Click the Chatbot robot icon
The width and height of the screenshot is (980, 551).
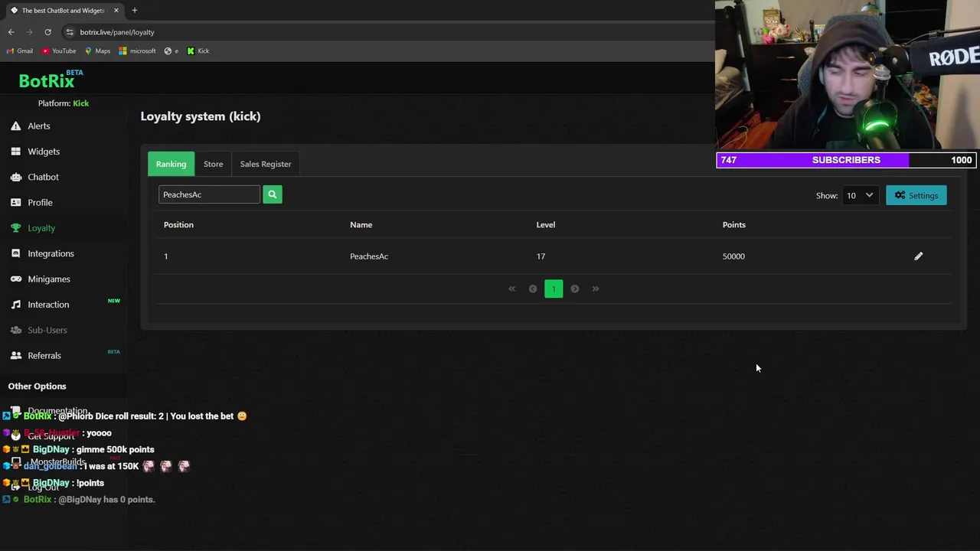15,177
